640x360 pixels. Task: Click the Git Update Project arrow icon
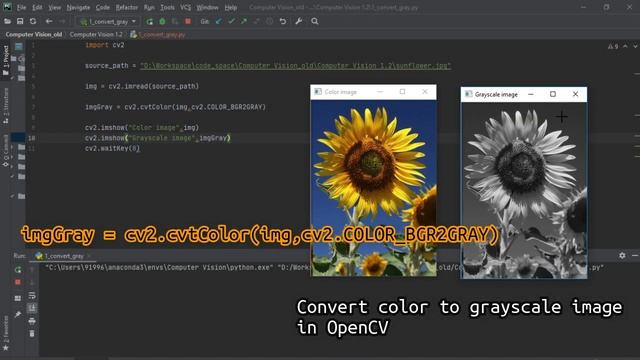tap(219, 21)
